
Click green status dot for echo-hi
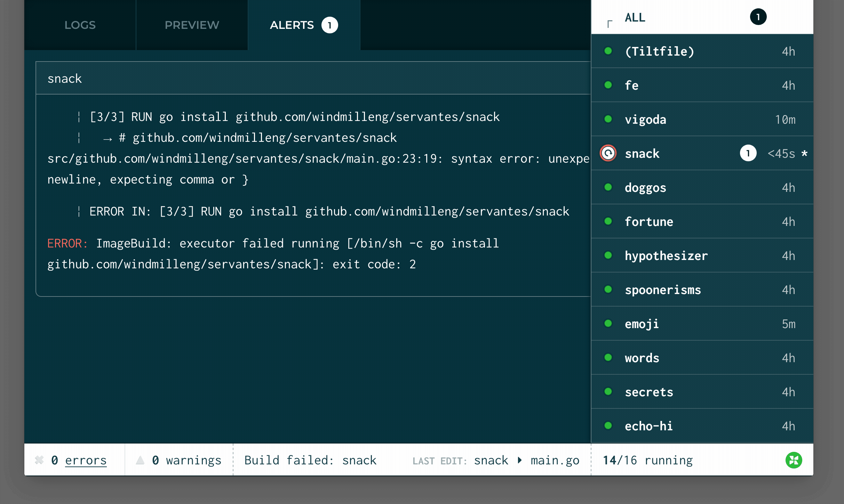[x=608, y=426]
